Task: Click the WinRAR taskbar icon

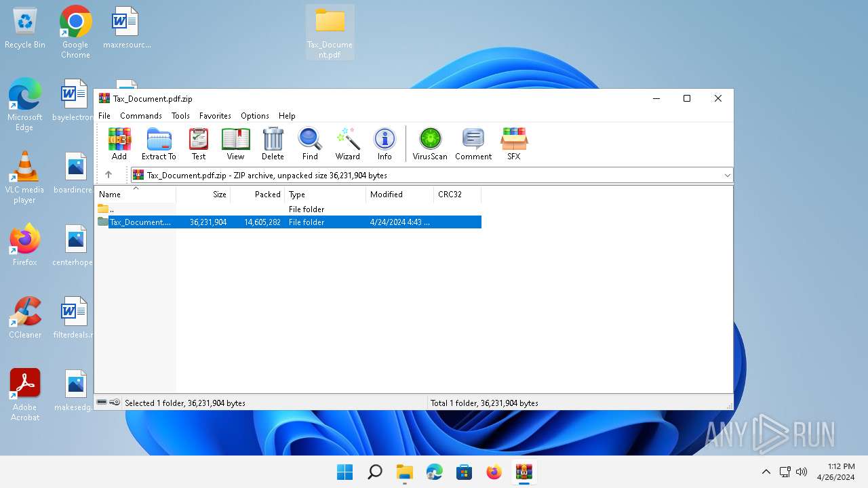Action: coord(524,472)
